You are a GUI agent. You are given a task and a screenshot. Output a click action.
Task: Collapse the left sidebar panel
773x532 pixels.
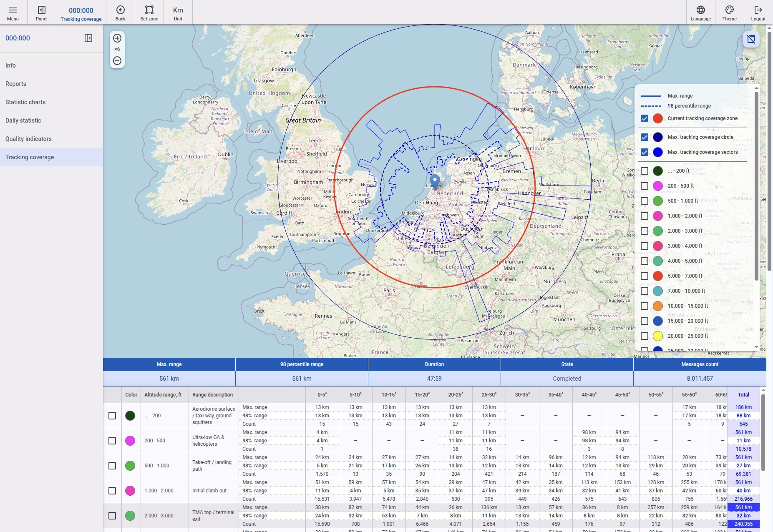pos(88,38)
